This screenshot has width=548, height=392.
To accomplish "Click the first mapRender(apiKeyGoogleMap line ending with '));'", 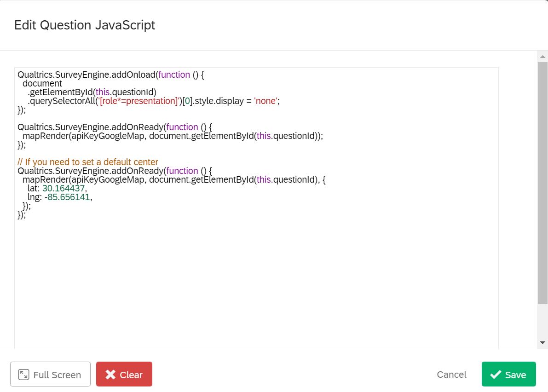I will 173,136.
